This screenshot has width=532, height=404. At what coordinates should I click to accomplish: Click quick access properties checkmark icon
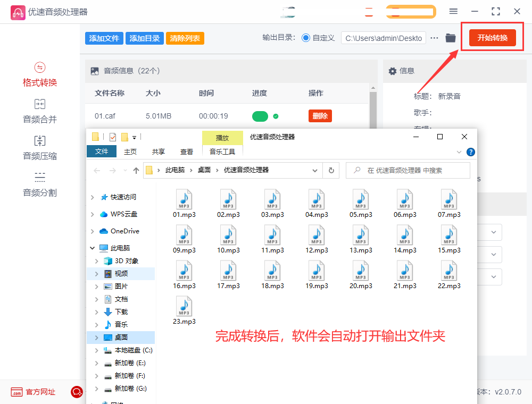click(x=113, y=137)
